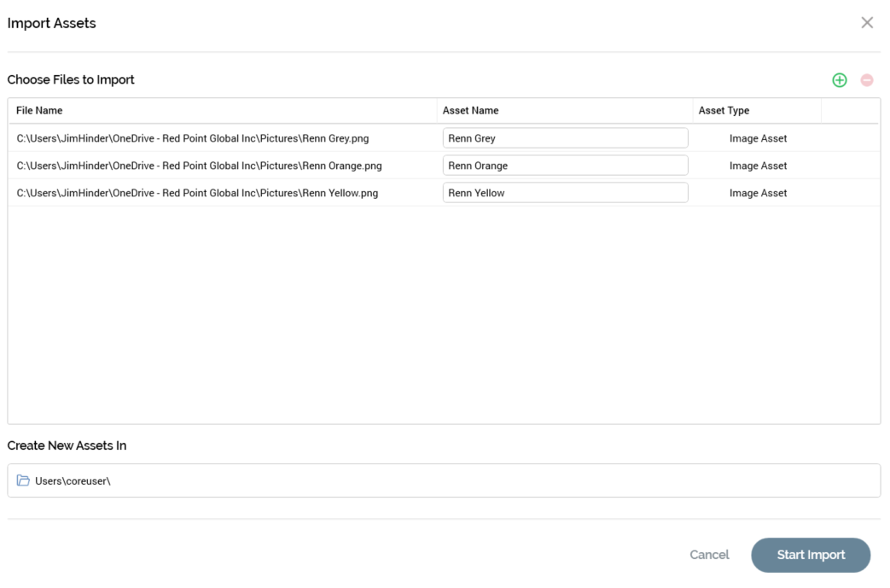Edit the Renn Grey asset name field
Viewport: 890px width, 588px height.
click(x=565, y=138)
